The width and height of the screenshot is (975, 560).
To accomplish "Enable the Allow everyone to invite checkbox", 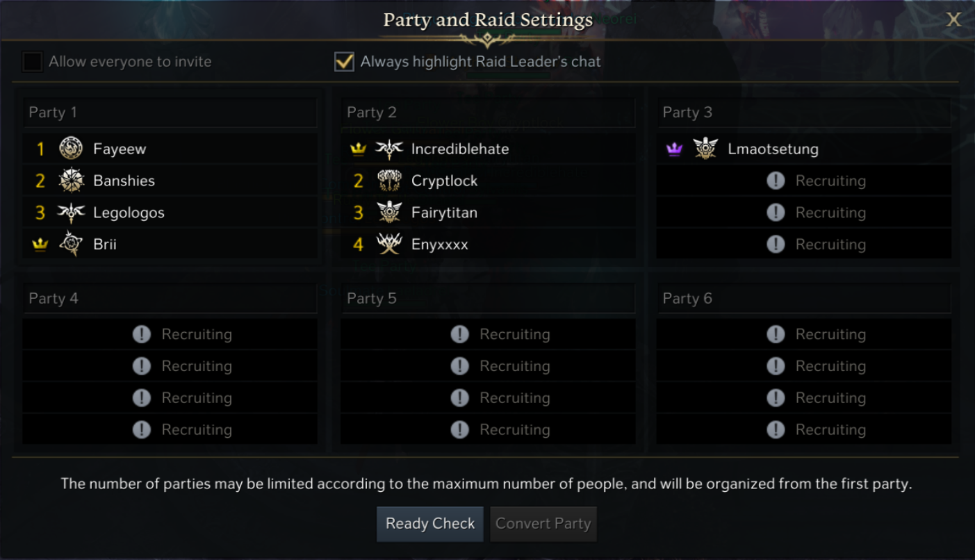I will click(33, 62).
